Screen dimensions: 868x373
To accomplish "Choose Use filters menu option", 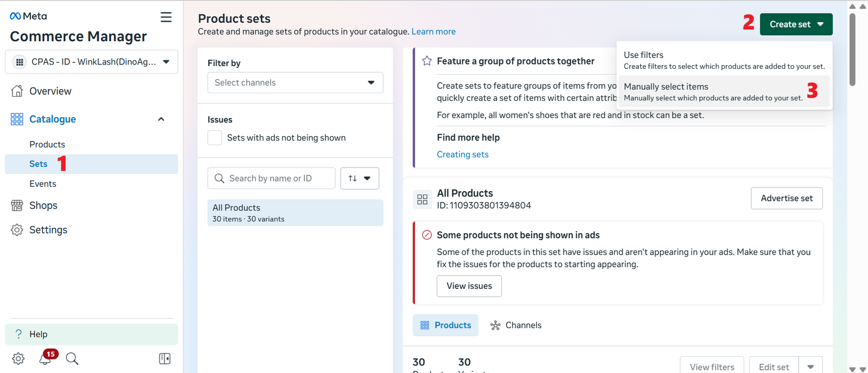I will point(724,60).
